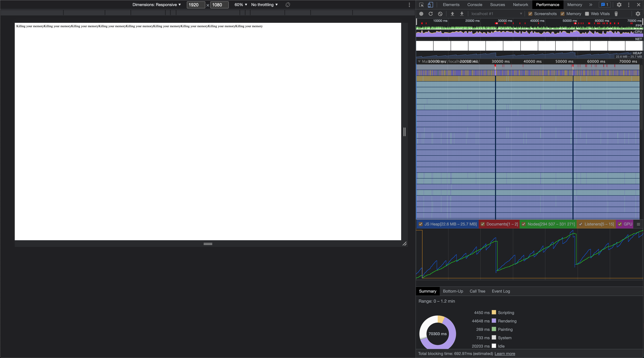Switch to the Network tab
644x358 pixels.
click(520, 5)
